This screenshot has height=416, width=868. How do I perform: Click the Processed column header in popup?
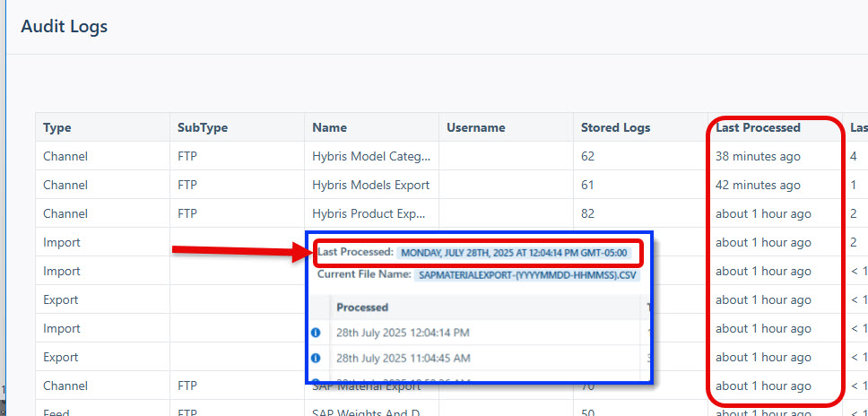[x=362, y=307]
